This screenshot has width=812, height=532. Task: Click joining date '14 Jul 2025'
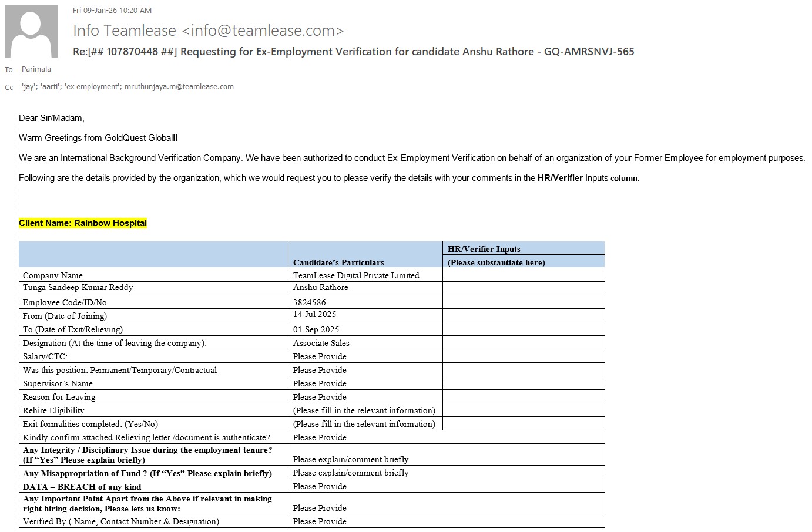(315, 314)
